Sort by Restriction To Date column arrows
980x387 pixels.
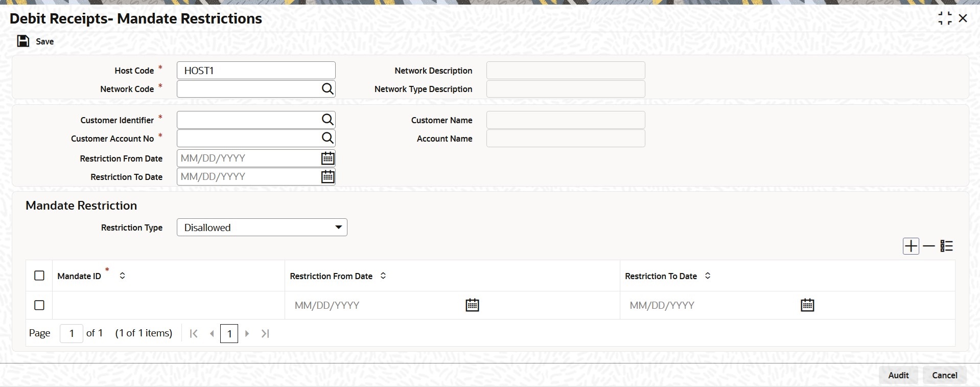pyautogui.click(x=708, y=276)
